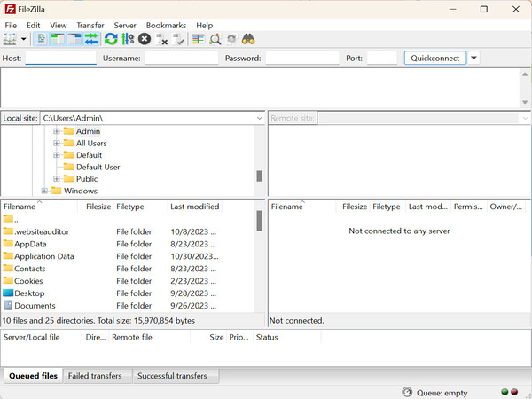Open directory listing filters icon

point(198,39)
